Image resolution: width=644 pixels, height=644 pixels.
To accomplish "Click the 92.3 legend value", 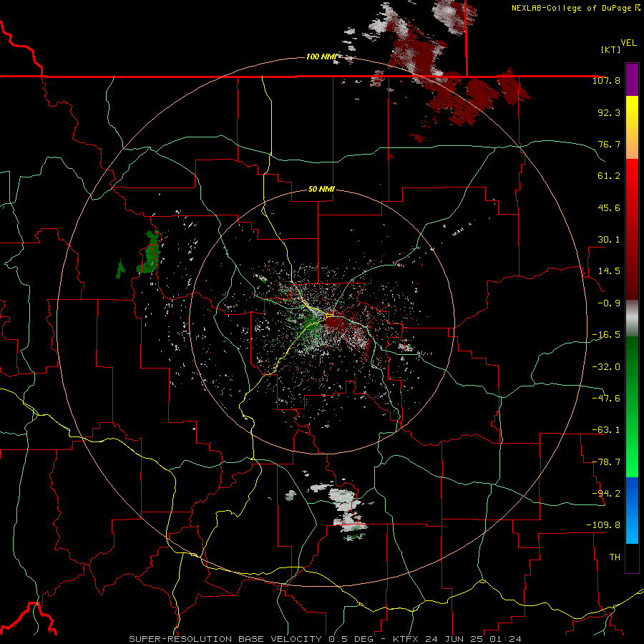I will coord(609,112).
